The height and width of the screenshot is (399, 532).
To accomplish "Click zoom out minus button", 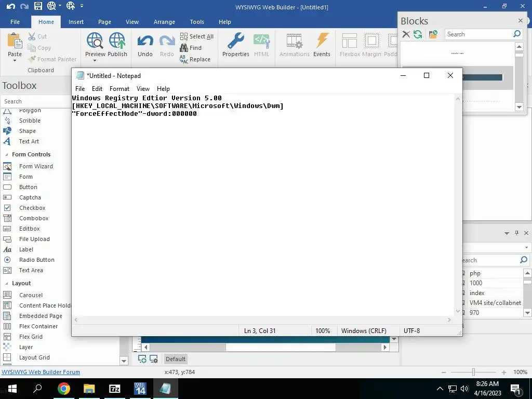I will [x=444, y=372].
